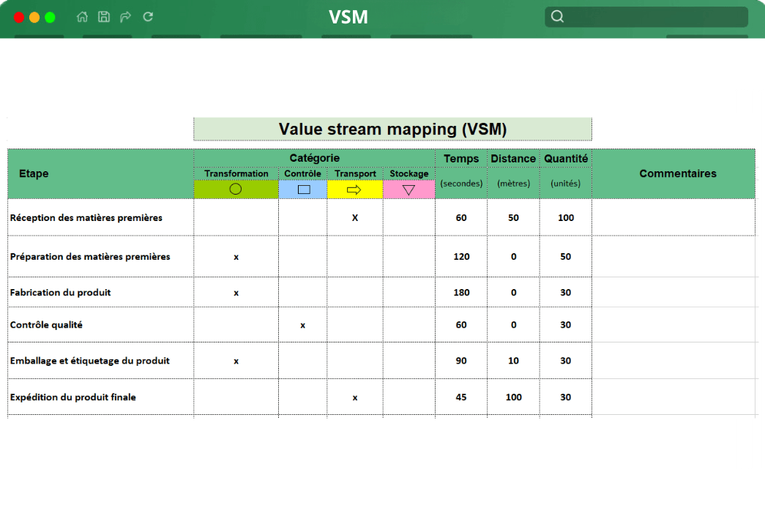Click the Commentaires column header

pos(678,173)
